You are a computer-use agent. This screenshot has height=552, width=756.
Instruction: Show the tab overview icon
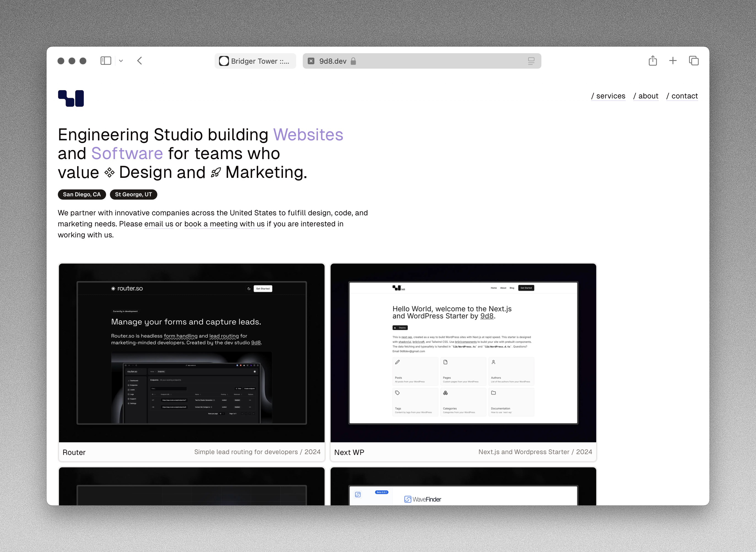coord(693,60)
